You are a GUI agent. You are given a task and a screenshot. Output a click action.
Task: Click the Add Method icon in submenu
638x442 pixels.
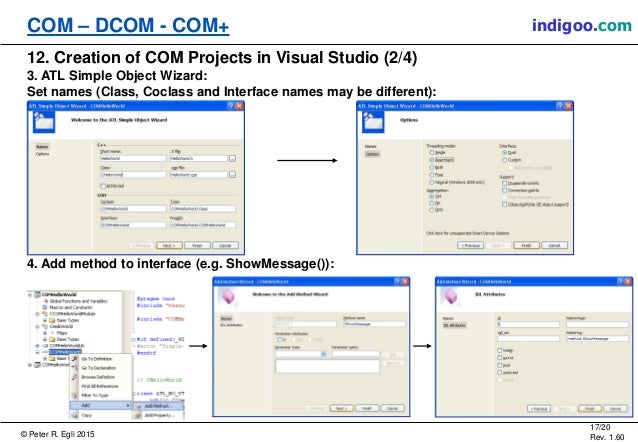click(x=138, y=406)
